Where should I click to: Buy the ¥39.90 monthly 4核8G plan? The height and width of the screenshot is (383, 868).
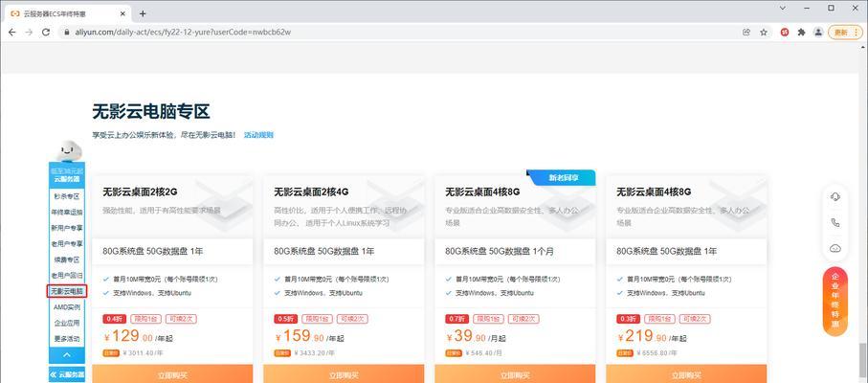(516, 374)
